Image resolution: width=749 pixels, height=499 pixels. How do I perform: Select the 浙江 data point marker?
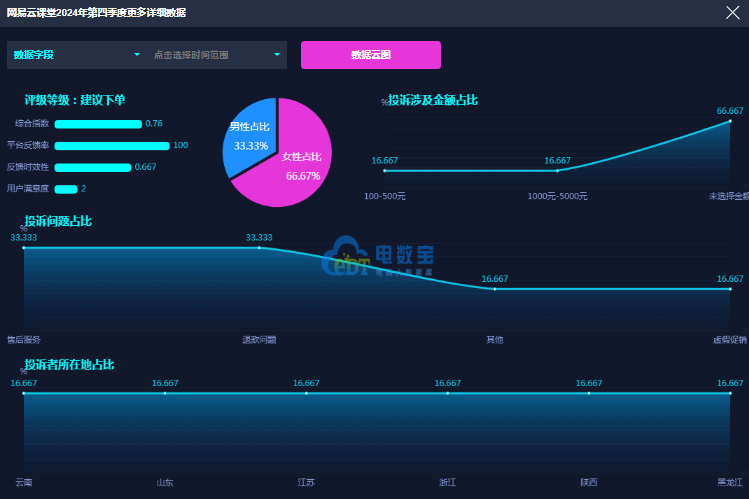coord(448,393)
